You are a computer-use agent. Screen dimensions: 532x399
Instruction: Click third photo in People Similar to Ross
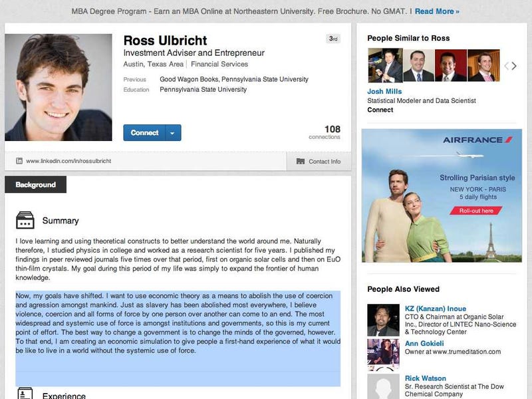coord(451,65)
